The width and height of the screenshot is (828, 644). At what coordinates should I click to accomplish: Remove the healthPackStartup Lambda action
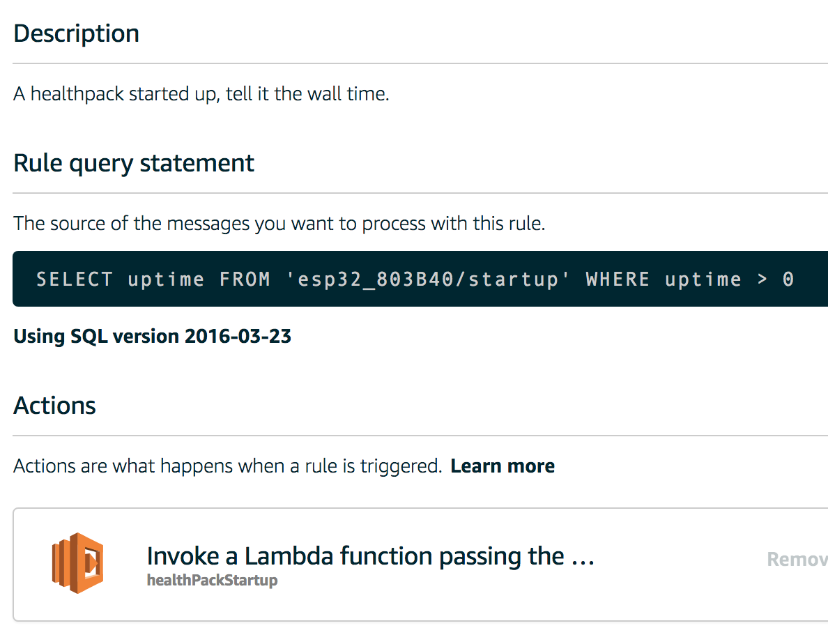(x=797, y=559)
